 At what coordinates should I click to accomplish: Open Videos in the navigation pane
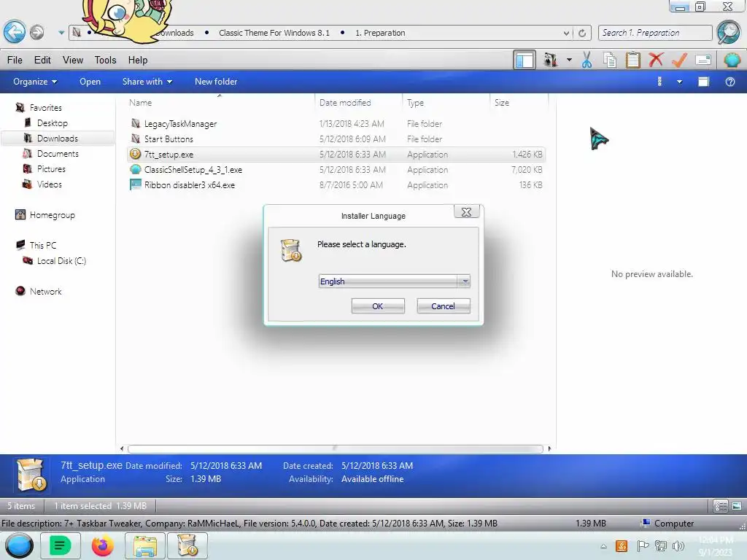point(49,184)
